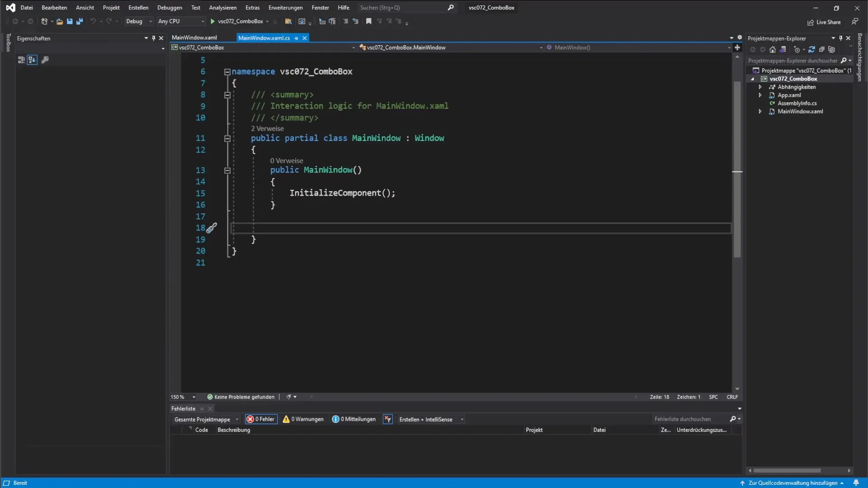The height and width of the screenshot is (488, 868).
Task: Collapse all in Projektmappen-Explorer via icon
Action: 822,50
